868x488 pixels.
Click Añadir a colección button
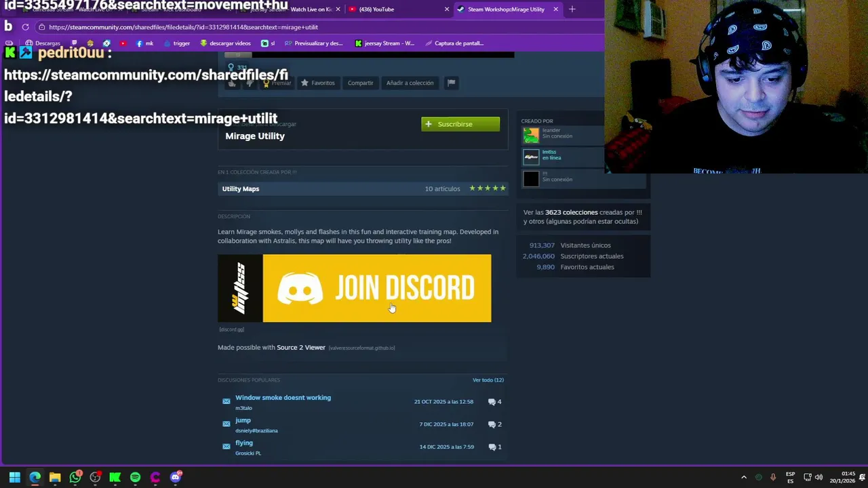pos(410,83)
